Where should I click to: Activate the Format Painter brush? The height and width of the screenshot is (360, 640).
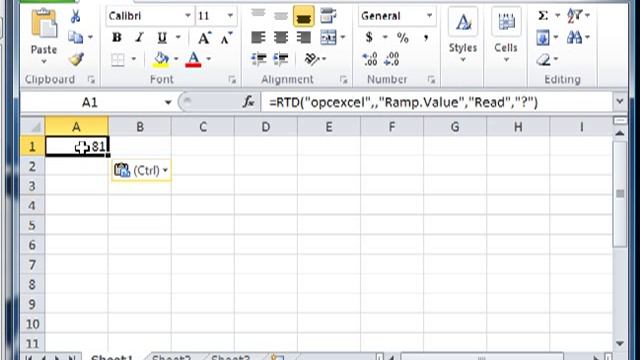coord(76,60)
